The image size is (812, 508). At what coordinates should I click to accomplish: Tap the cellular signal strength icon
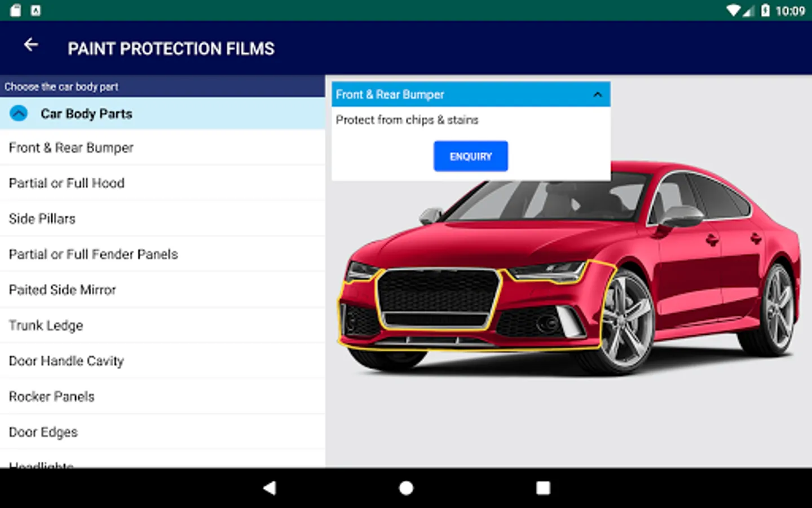coord(750,10)
